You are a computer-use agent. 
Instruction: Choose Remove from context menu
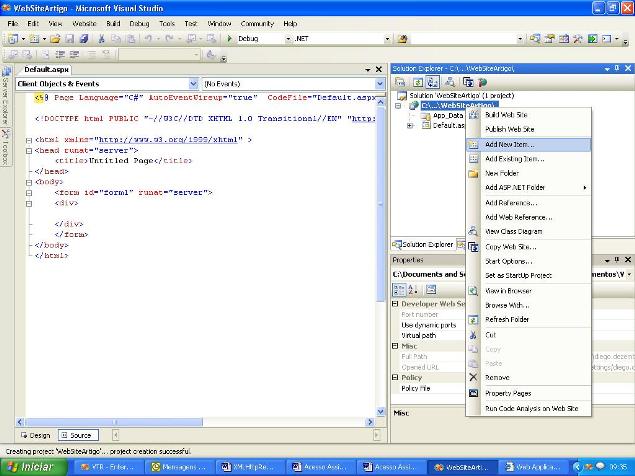[528, 378]
